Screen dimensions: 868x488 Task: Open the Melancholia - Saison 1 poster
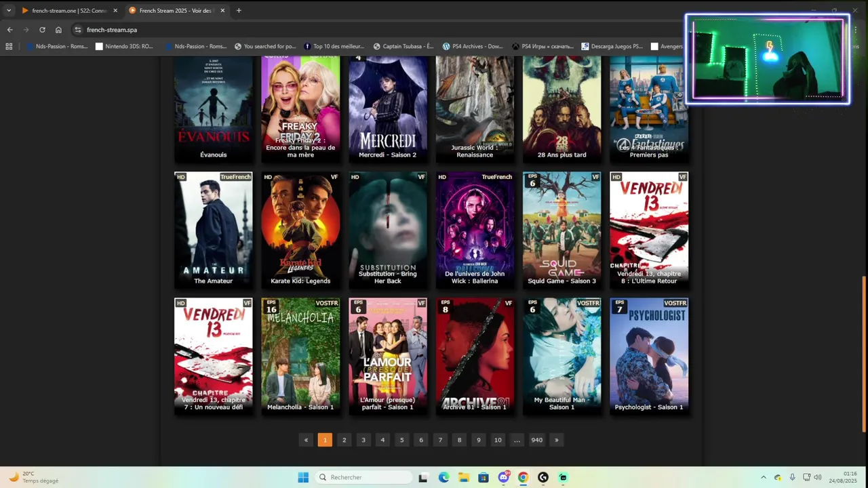(x=300, y=356)
